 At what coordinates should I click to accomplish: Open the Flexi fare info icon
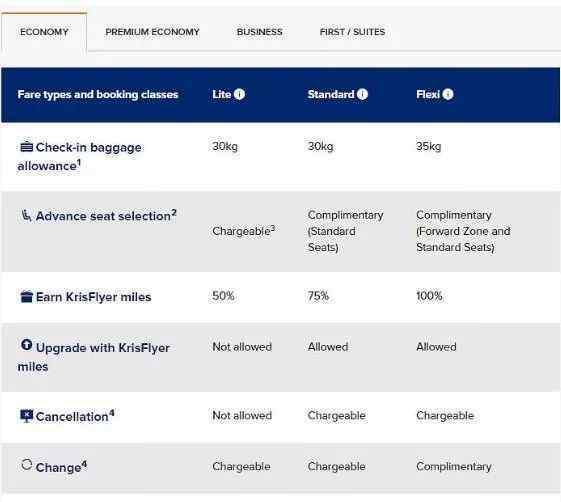448,94
